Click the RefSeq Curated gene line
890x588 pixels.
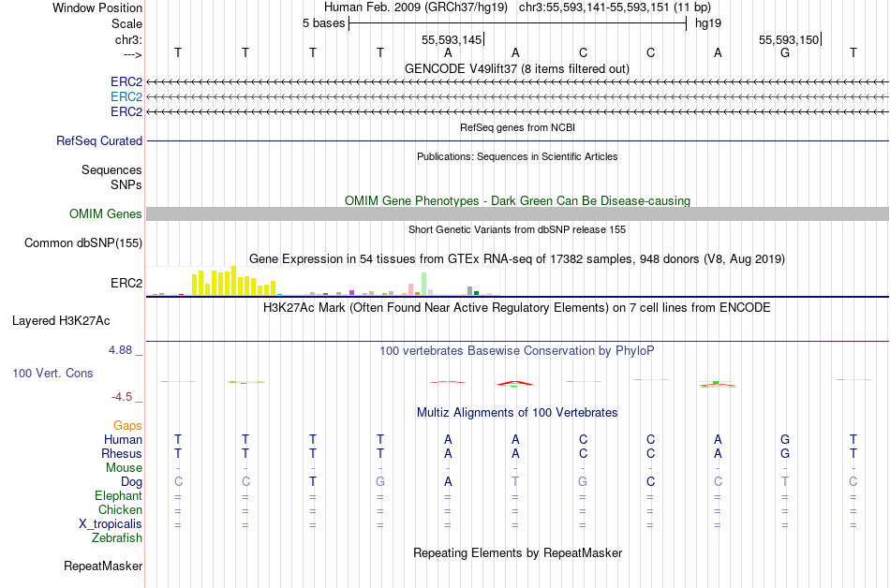point(517,140)
